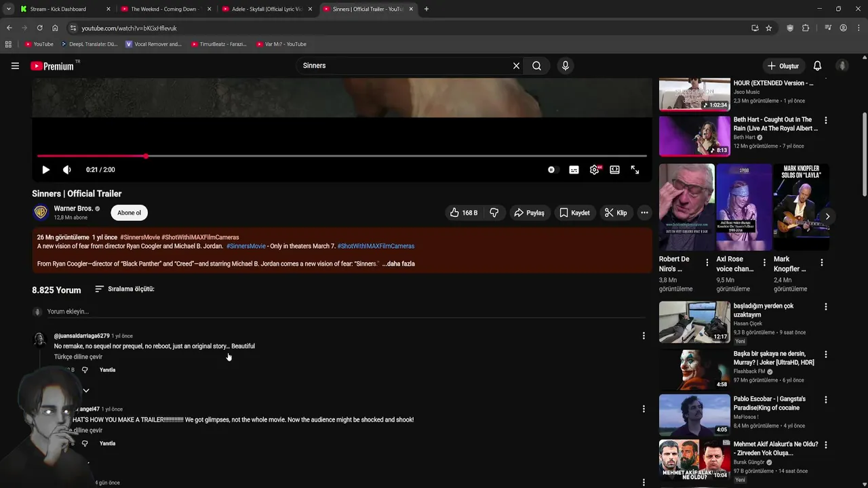This screenshot has height=488, width=868.
Task: Open options for Pablo Escobar video
Action: pyautogui.click(x=825, y=400)
